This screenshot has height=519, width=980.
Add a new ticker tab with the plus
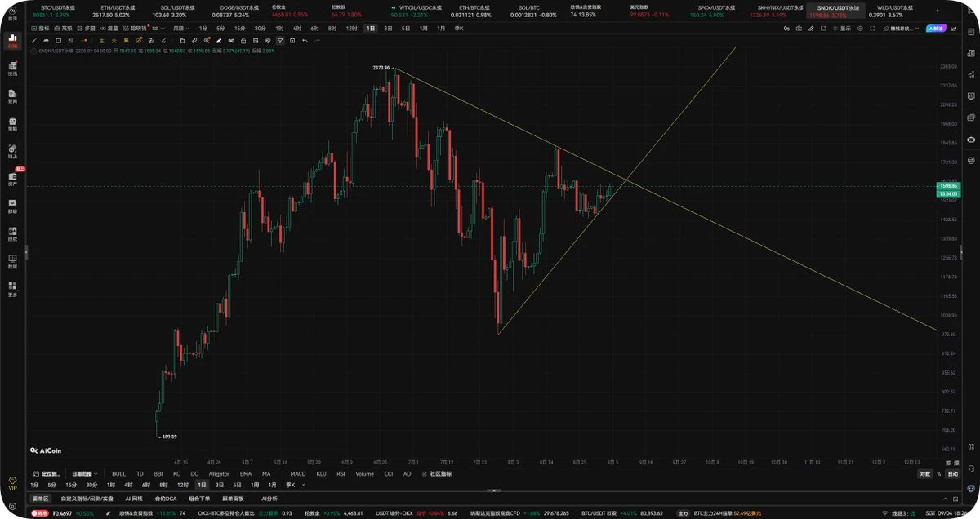(x=938, y=11)
